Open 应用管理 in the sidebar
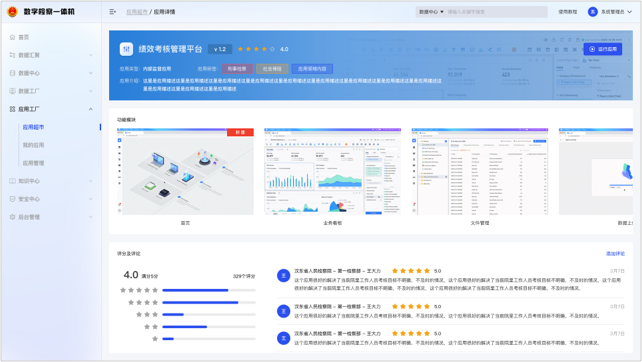The image size is (642, 362). (33, 163)
